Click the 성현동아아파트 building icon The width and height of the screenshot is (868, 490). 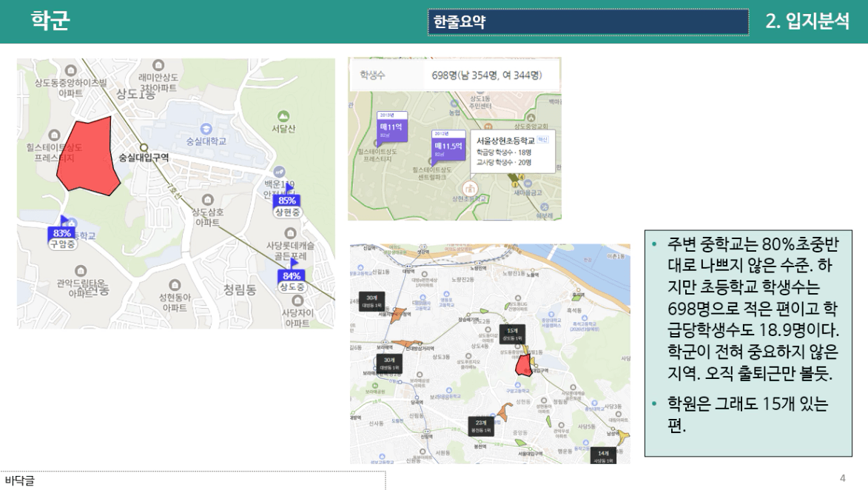click(x=175, y=285)
